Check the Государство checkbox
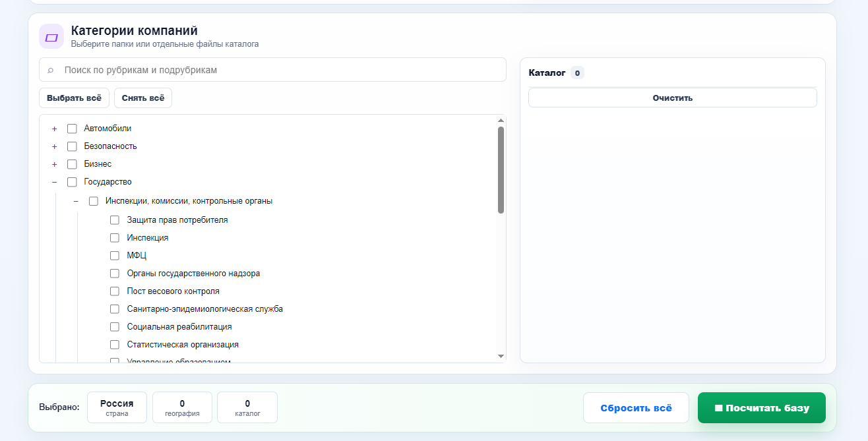The height and width of the screenshot is (441, 868). click(72, 182)
